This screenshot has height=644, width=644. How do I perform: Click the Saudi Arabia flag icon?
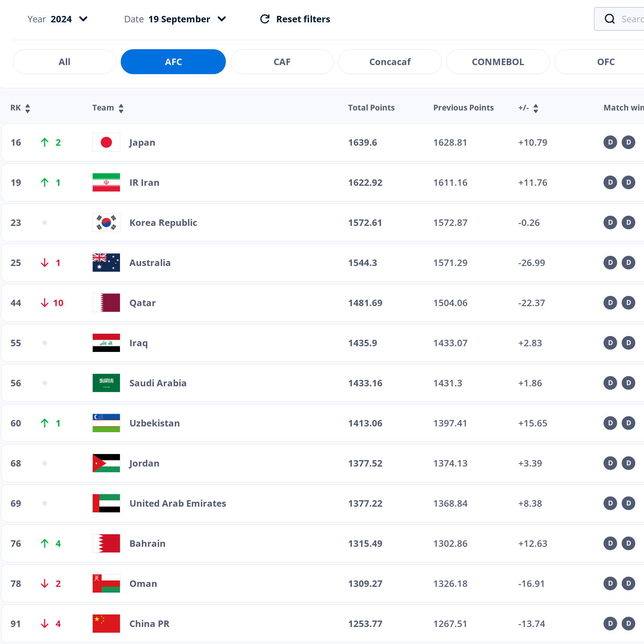pyautogui.click(x=106, y=383)
